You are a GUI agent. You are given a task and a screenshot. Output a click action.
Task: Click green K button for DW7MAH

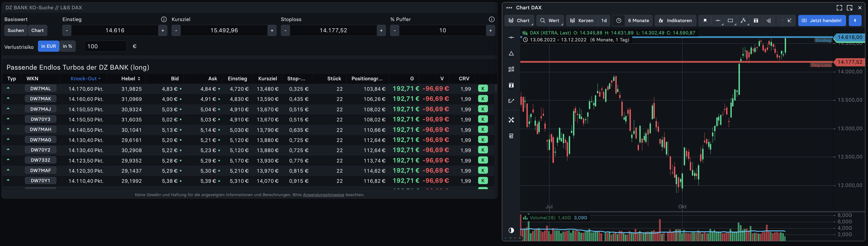click(483, 130)
